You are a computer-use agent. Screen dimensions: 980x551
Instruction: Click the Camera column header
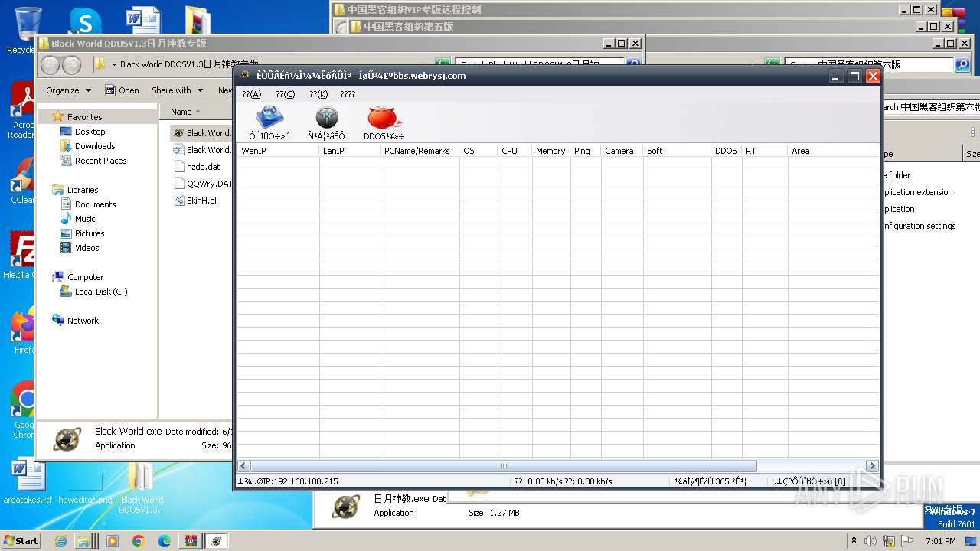[x=622, y=151]
